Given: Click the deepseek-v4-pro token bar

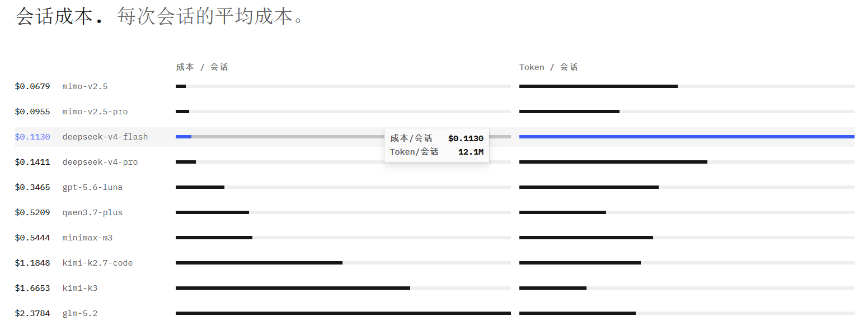Looking at the screenshot, I should point(613,162).
